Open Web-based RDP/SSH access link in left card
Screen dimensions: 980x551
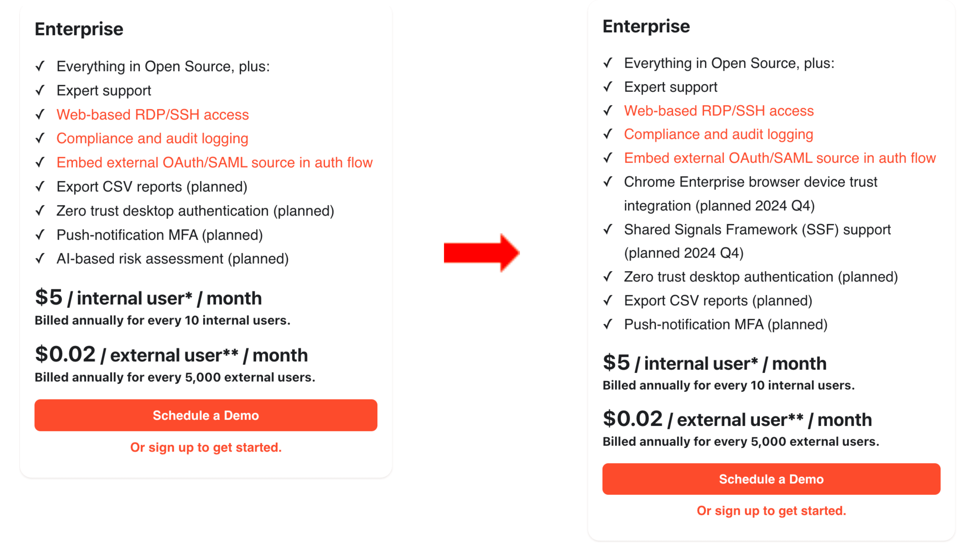(x=153, y=114)
